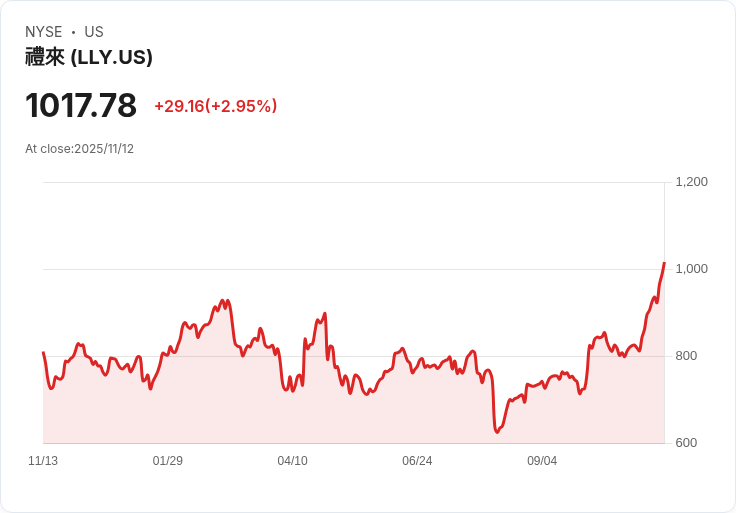Screen dimensions: 736x513
Task: Select the 06/24 date on x-axis
Action: (417, 461)
